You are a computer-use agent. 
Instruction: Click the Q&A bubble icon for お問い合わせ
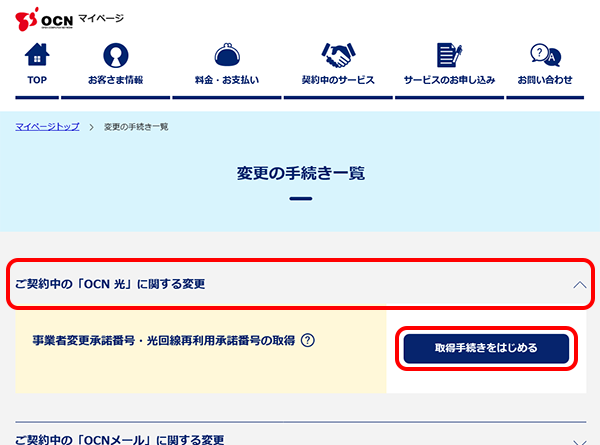[x=545, y=55]
